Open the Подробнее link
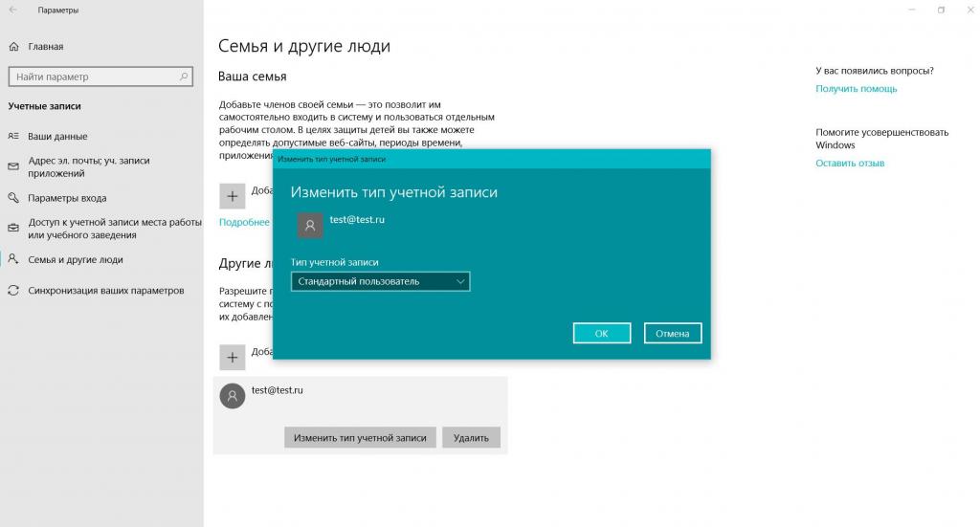 coord(244,222)
